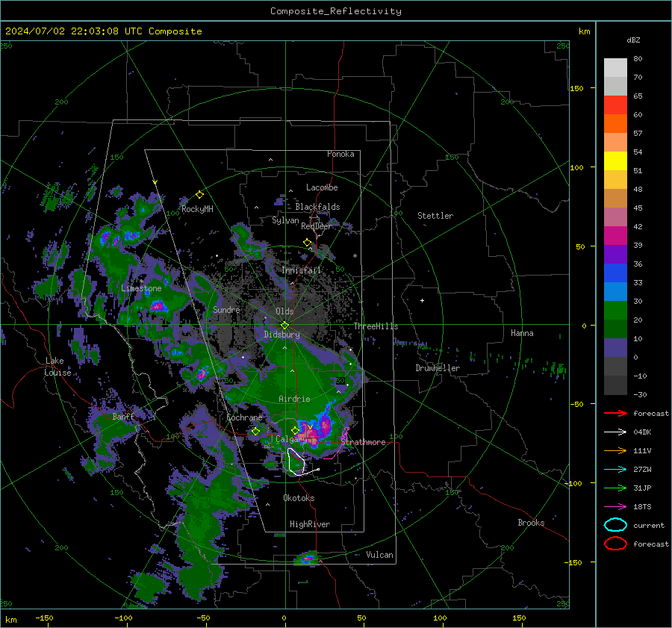Click the HighRiver city label
This screenshot has height=628, width=672.
point(309,524)
